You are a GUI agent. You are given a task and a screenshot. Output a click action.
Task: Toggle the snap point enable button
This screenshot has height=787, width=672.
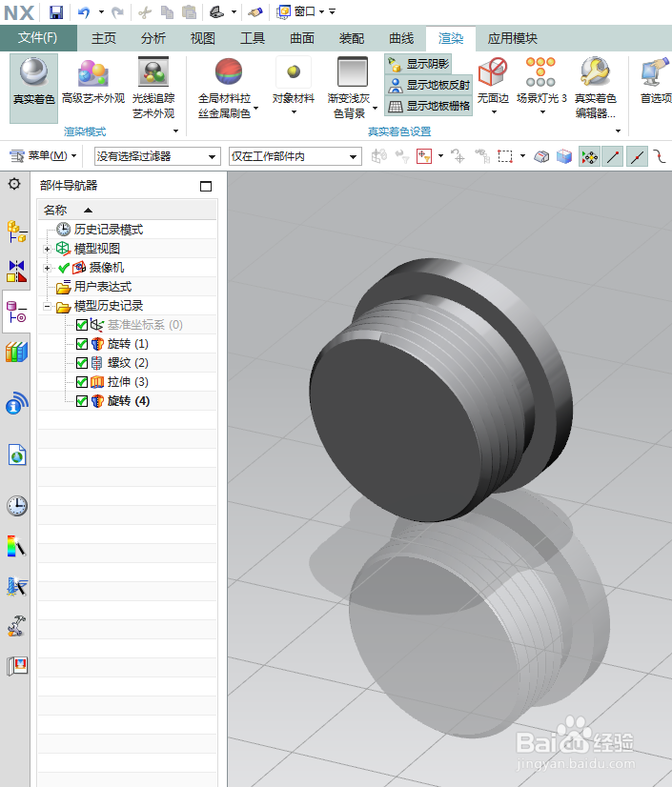click(589, 156)
